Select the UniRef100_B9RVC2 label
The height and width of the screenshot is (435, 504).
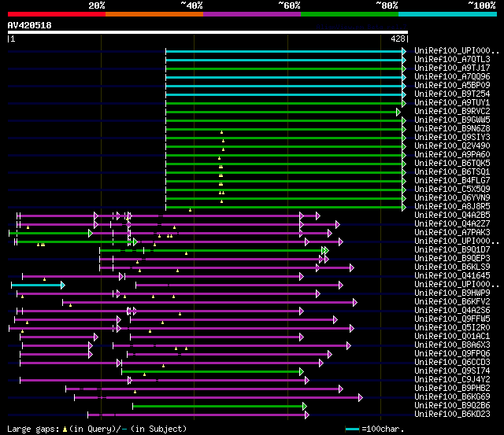[452, 112]
